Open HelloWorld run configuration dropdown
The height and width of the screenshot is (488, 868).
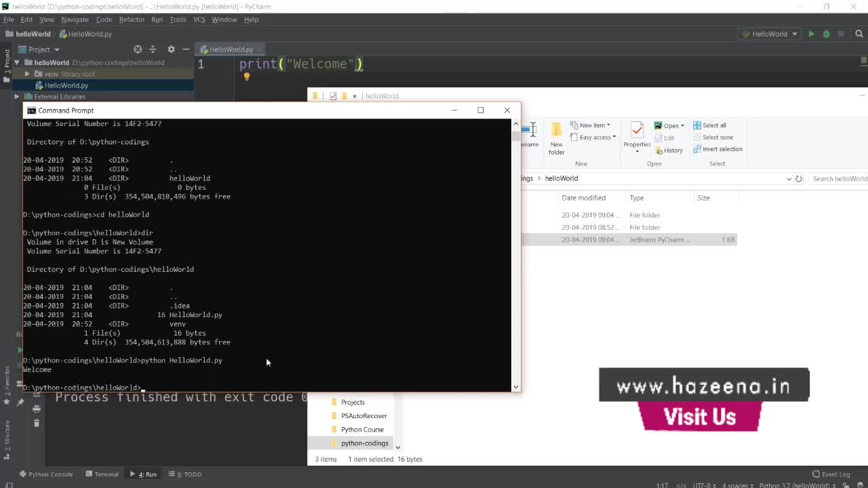(770, 34)
